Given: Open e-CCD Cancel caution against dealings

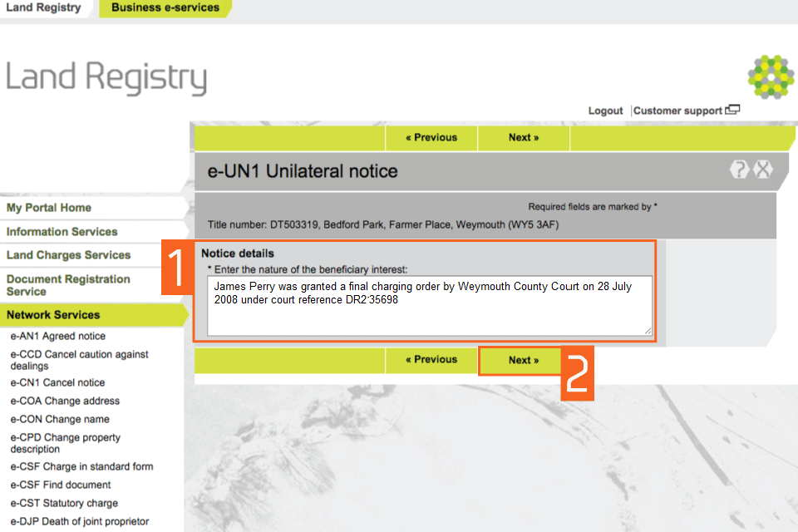Looking at the screenshot, I should [80, 360].
